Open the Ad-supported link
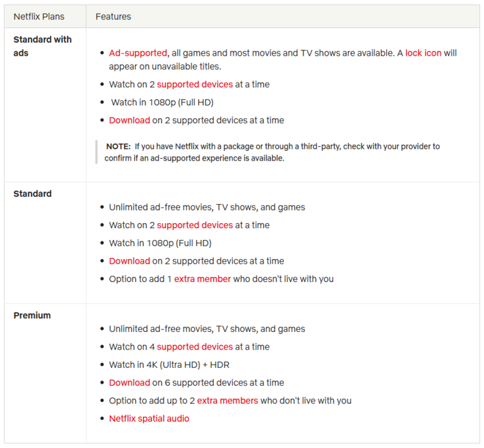Image resolution: width=484 pixels, height=448 pixels. click(x=138, y=52)
